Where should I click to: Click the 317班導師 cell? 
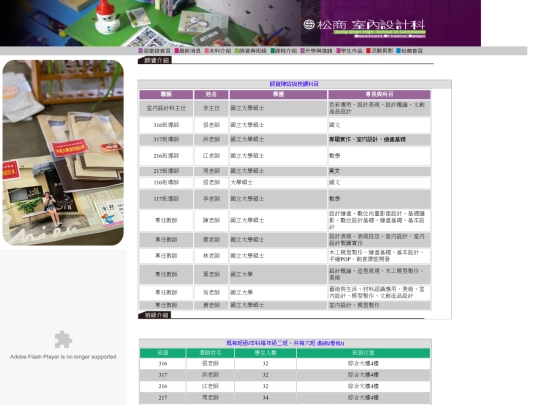166,139
